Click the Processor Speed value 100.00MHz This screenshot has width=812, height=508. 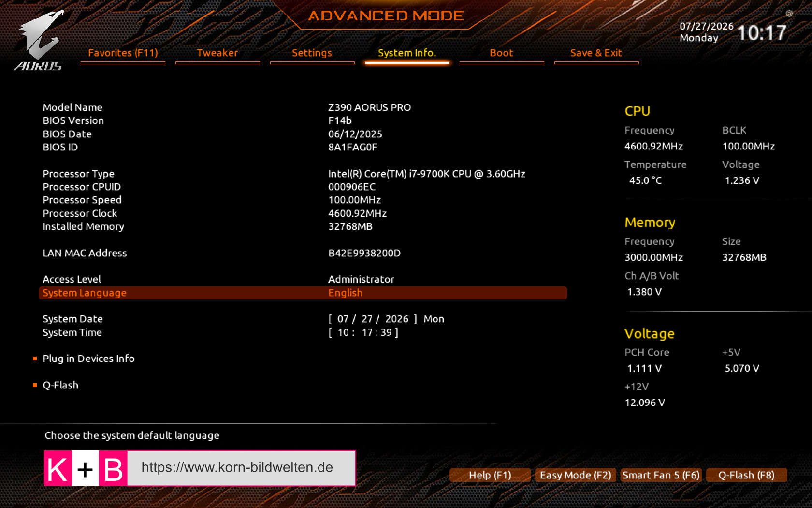[x=355, y=200]
